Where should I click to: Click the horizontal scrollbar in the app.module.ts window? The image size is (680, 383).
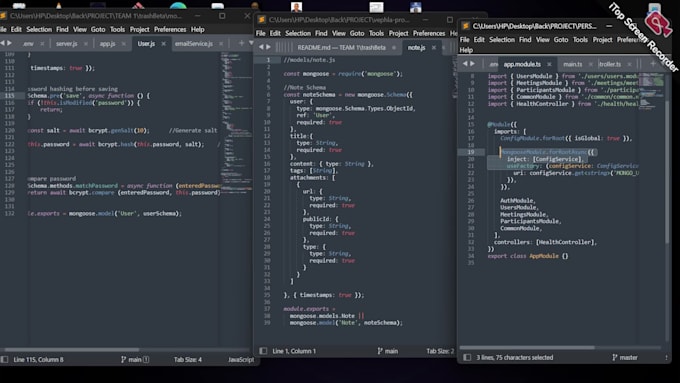point(527,347)
